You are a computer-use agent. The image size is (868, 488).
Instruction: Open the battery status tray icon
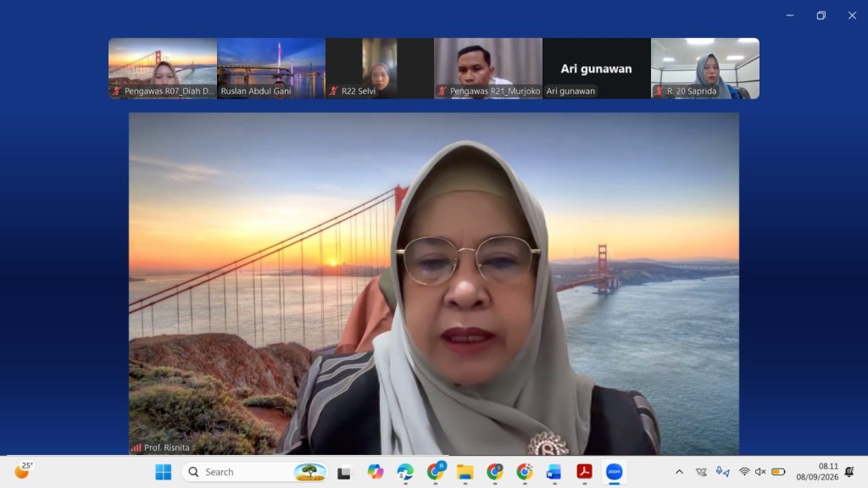778,472
